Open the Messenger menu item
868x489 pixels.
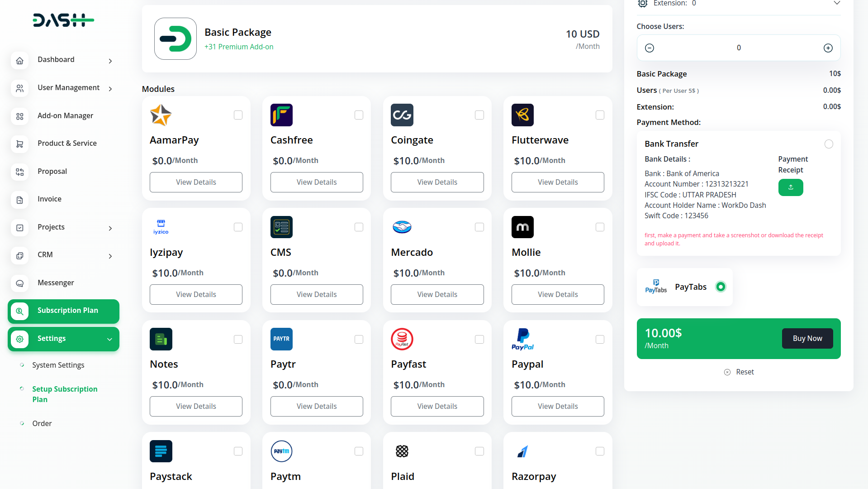(56, 283)
